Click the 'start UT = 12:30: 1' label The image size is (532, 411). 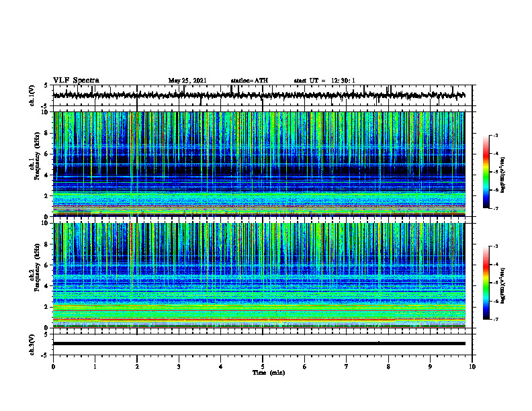coord(324,81)
